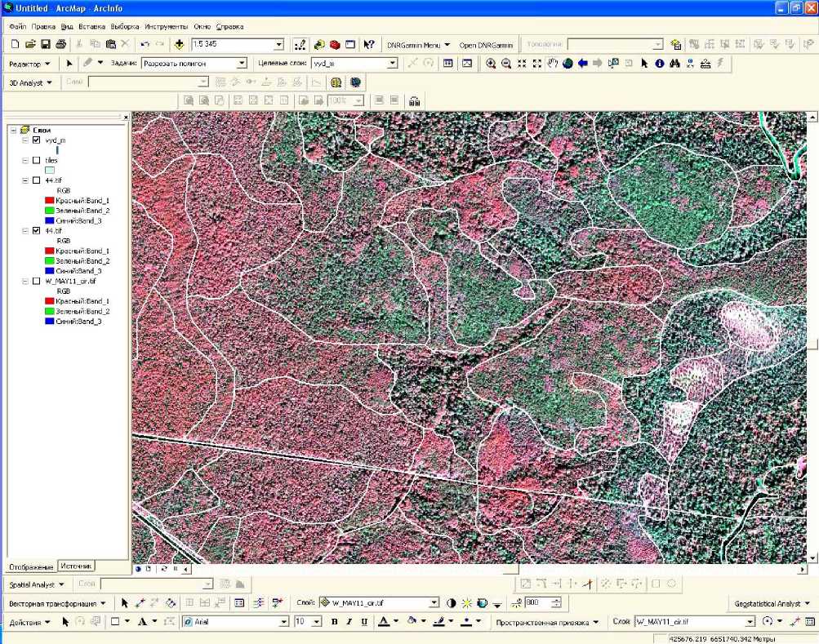
Task: Toggle W_MAY11_oir.tif layer checkbox
Action: pos(36,282)
